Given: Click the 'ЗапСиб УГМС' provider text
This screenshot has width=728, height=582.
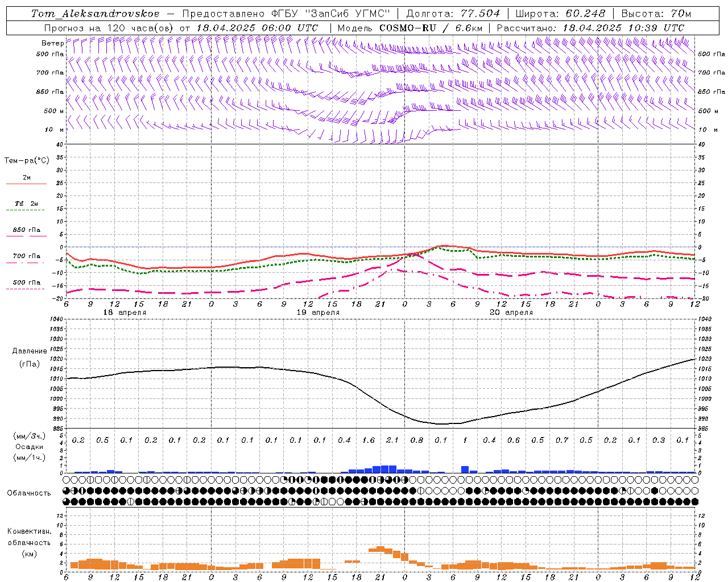Looking at the screenshot, I should tap(349, 13).
